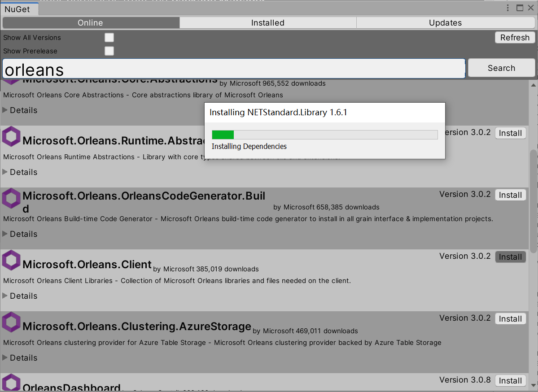Install the Microsoft.Orleans.Client package
The width and height of the screenshot is (538, 392).
point(510,257)
